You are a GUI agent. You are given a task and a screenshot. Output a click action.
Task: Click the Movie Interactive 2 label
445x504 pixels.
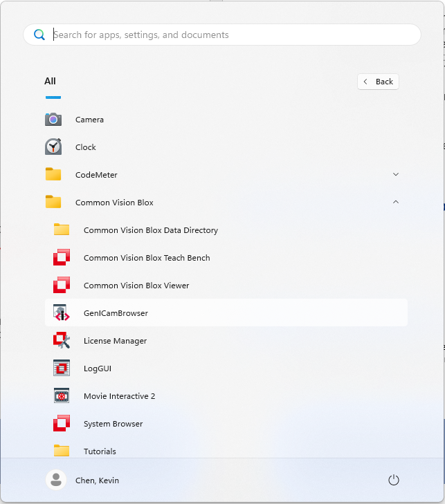tap(119, 396)
